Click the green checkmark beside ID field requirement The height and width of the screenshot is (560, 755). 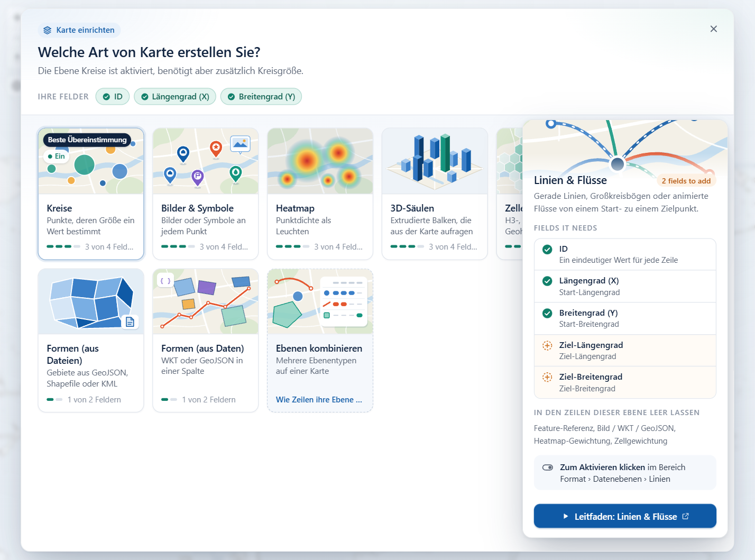tap(547, 249)
